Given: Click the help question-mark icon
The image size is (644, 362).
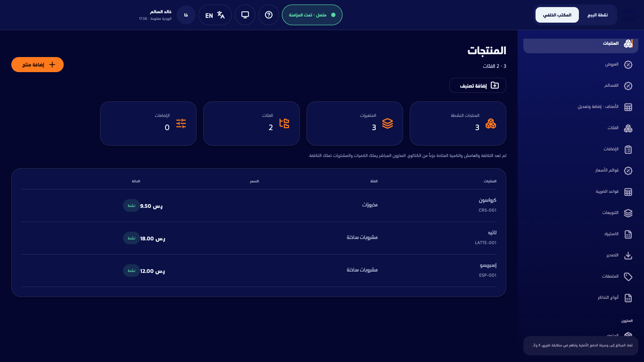Looking at the screenshot, I should (269, 15).
